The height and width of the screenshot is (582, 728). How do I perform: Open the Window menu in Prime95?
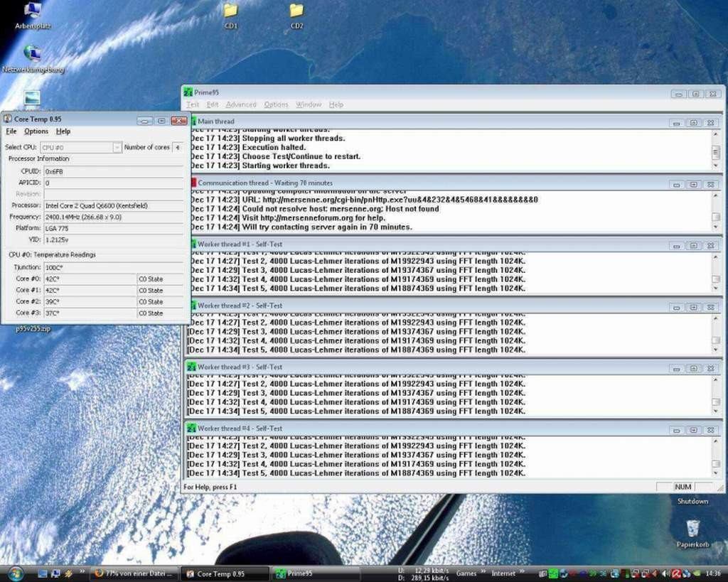(309, 104)
